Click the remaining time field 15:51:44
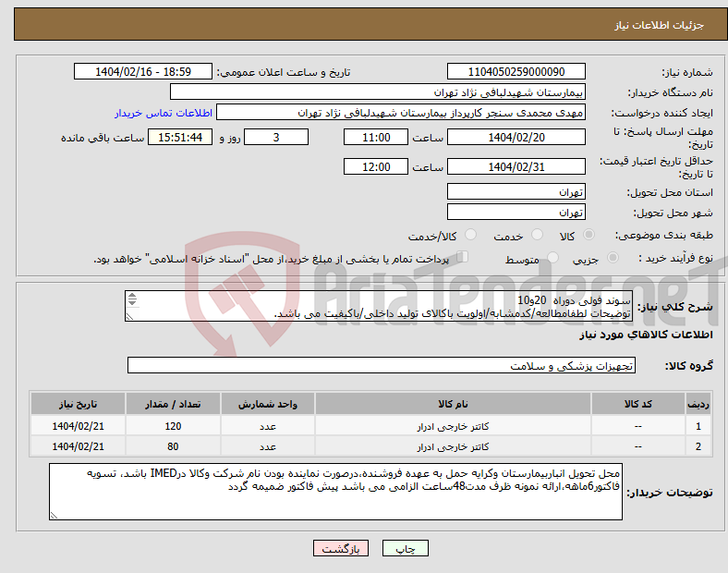 pyautogui.click(x=180, y=137)
